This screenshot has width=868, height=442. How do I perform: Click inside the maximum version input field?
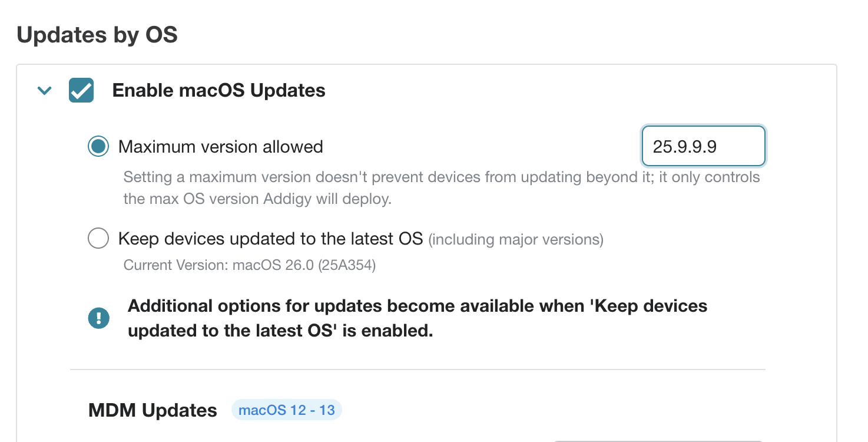[x=703, y=146]
